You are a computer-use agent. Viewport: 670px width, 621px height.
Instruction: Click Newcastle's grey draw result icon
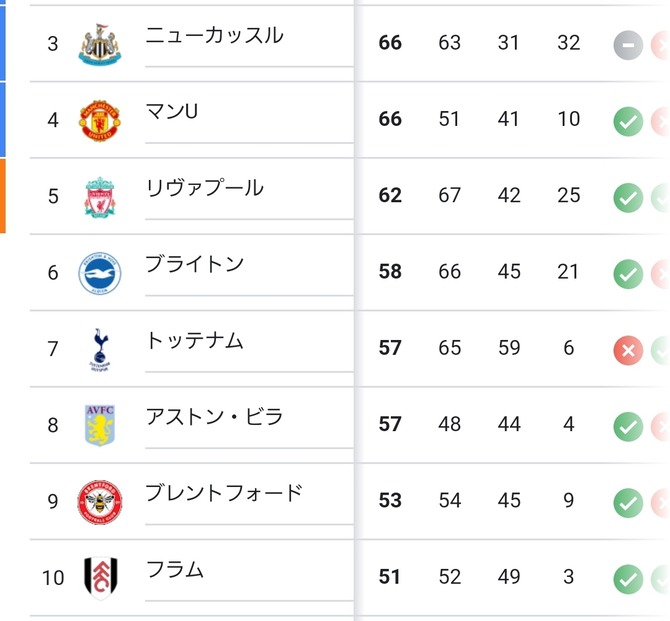(x=628, y=44)
